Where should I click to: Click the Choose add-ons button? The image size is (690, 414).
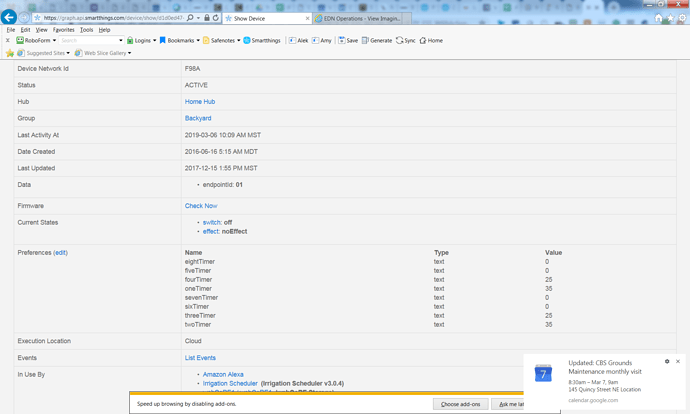[x=460, y=404]
